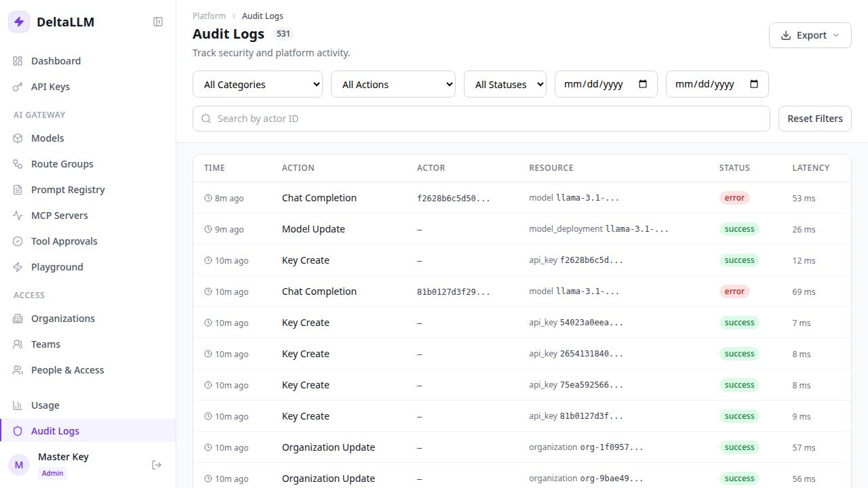868x488 pixels.
Task: Click the DeltaLLM lightning bolt logo
Action: click(19, 22)
